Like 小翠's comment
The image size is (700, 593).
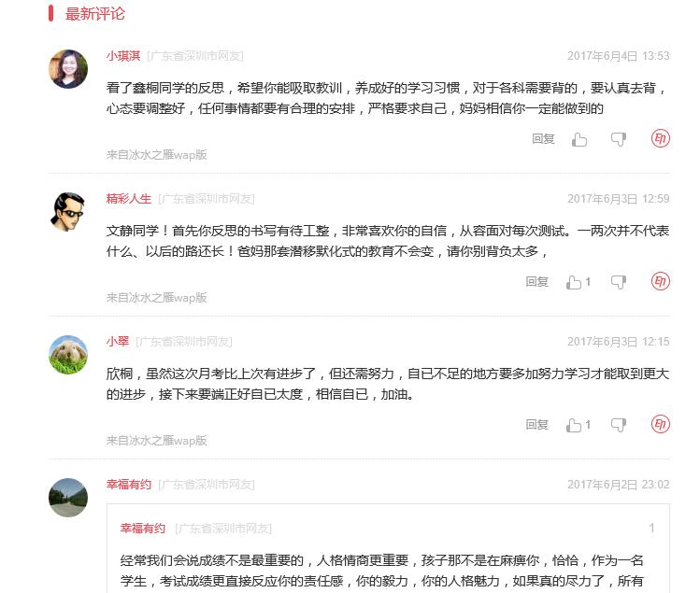(x=574, y=425)
